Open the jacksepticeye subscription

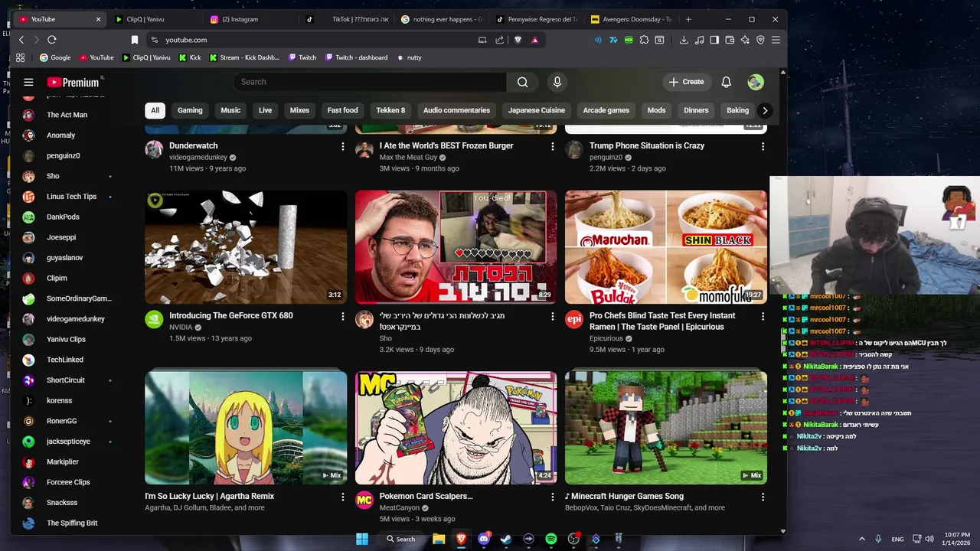(x=69, y=442)
